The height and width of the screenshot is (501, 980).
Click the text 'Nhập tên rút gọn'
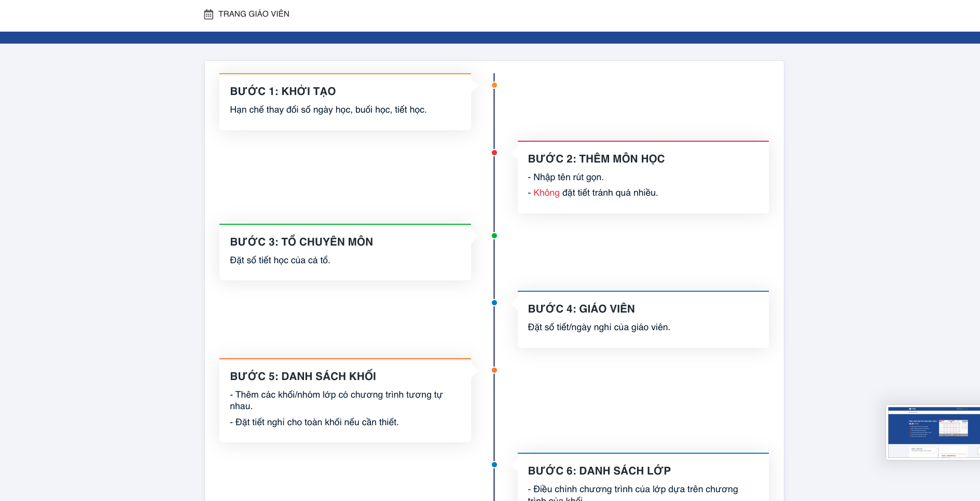[568, 177]
